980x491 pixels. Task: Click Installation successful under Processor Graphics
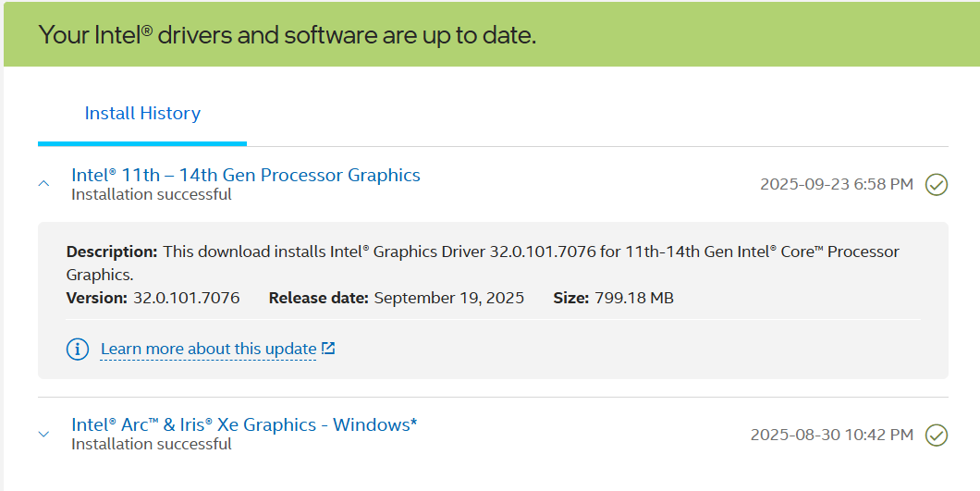[151, 194]
